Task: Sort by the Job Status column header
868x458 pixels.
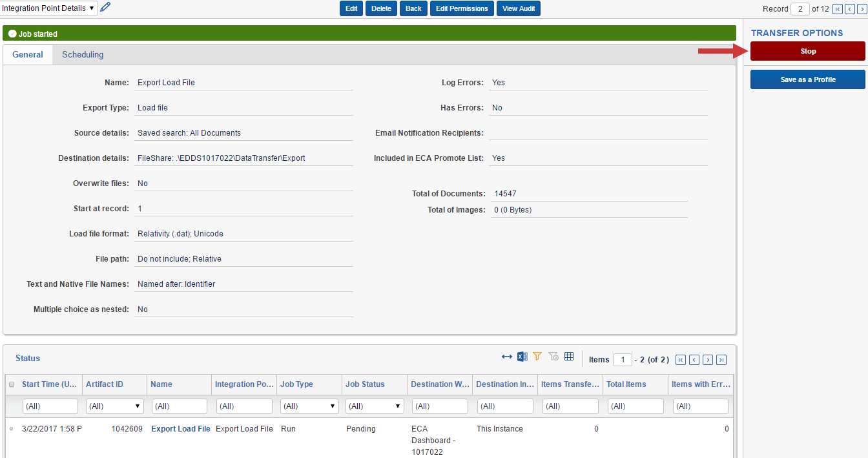Action: tap(365, 384)
